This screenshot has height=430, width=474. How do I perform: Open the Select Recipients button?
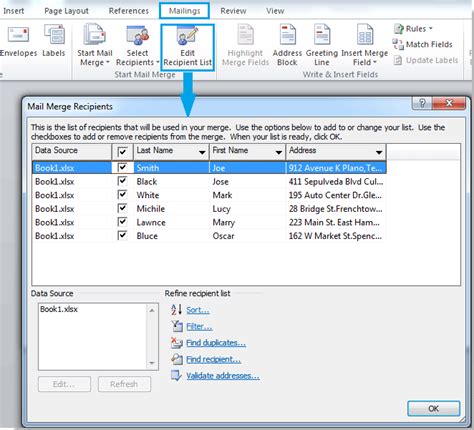coord(137,45)
